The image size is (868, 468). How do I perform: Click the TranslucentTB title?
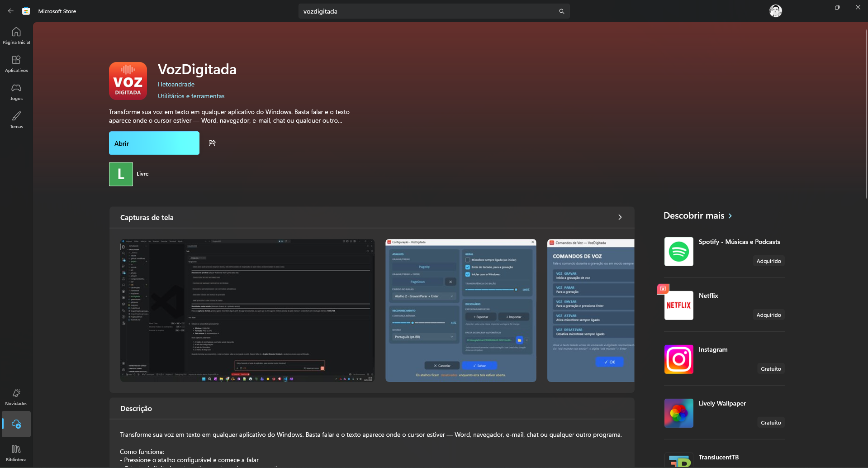[719, 457]
